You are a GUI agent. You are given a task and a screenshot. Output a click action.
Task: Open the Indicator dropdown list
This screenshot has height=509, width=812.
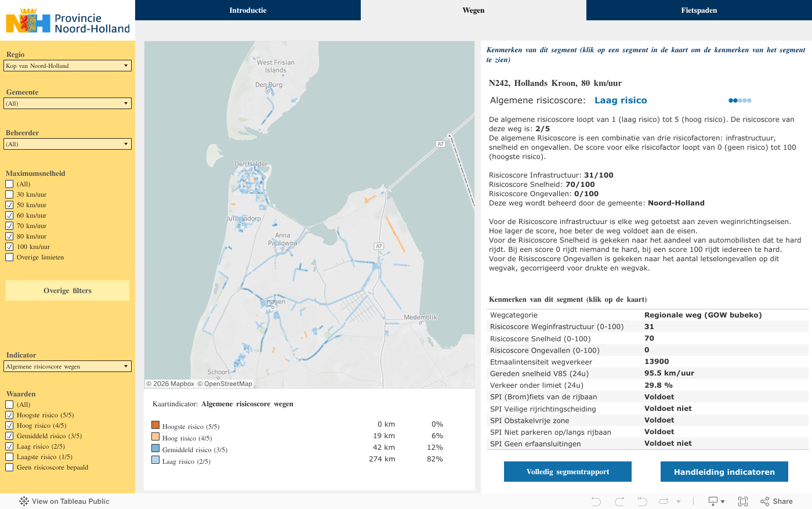67,366
